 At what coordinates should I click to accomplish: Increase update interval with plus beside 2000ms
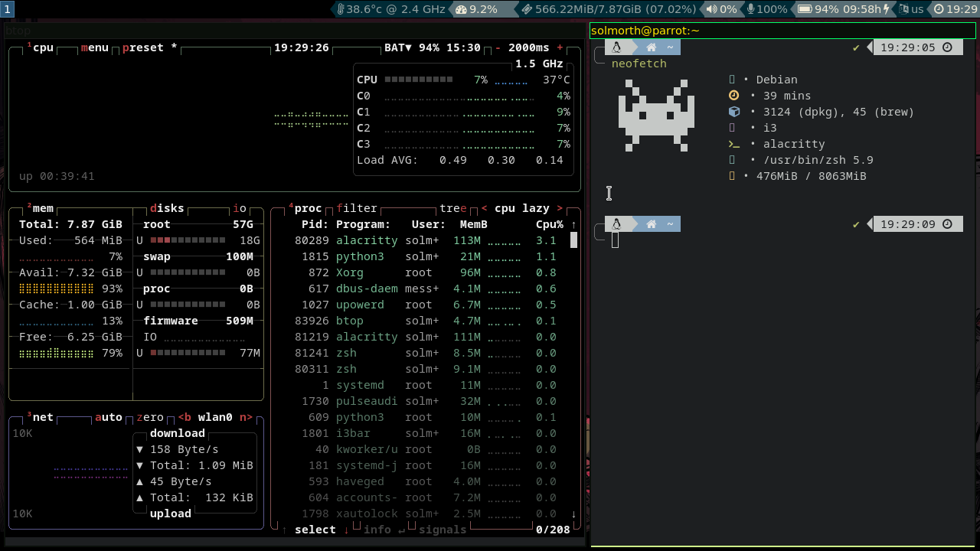(560, 47)
